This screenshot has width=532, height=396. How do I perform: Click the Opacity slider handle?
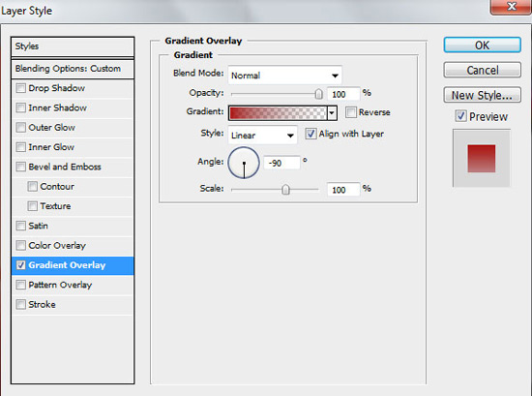click(318, 94)
